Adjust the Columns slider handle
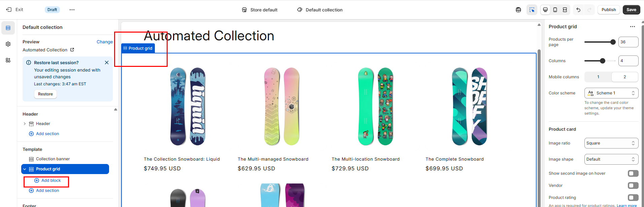The width and height of the screenshot is (644, 207). click(603, 61)
